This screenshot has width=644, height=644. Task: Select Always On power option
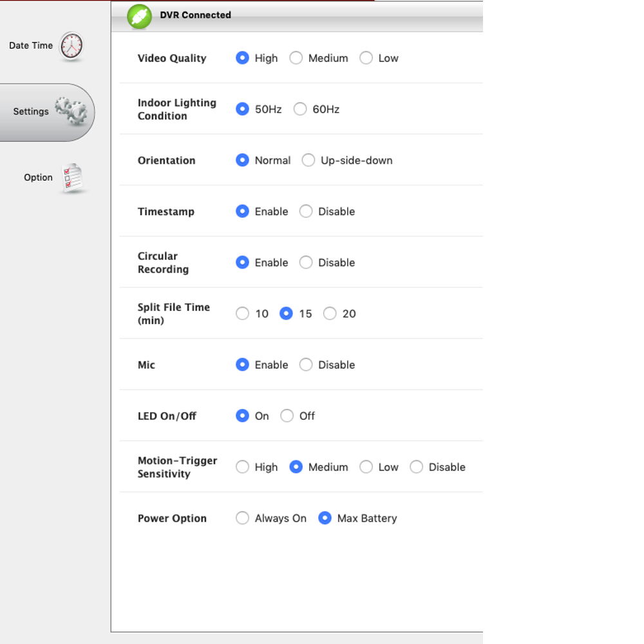coord(242,518)
